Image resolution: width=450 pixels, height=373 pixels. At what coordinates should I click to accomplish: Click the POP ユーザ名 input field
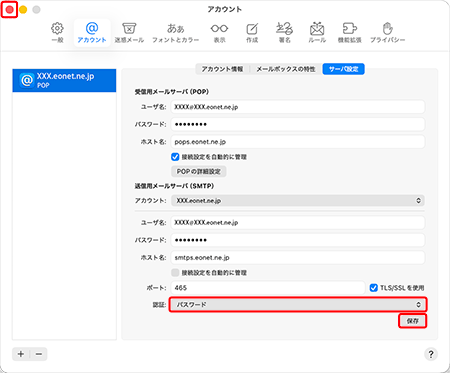coord(298,107)
